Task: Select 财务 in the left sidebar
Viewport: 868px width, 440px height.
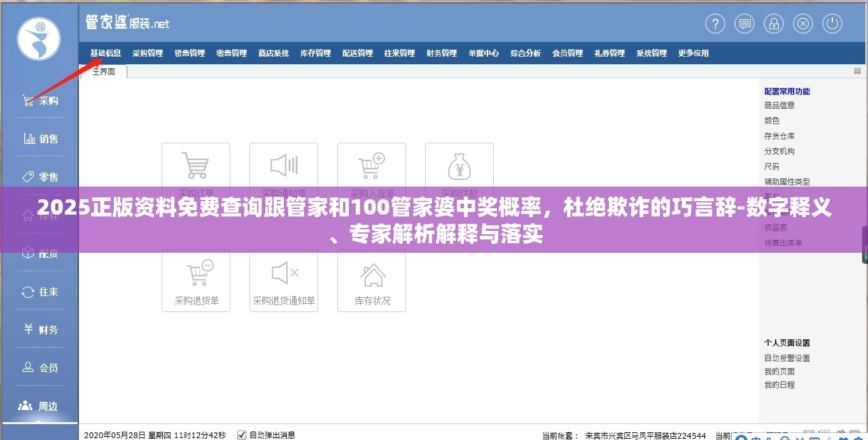Action: point(39,330)
